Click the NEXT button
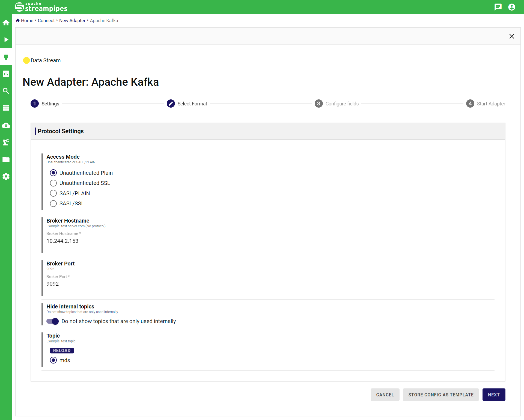This screenshot has height=420, width=524. pyautogui.click(x=493, y=395)
